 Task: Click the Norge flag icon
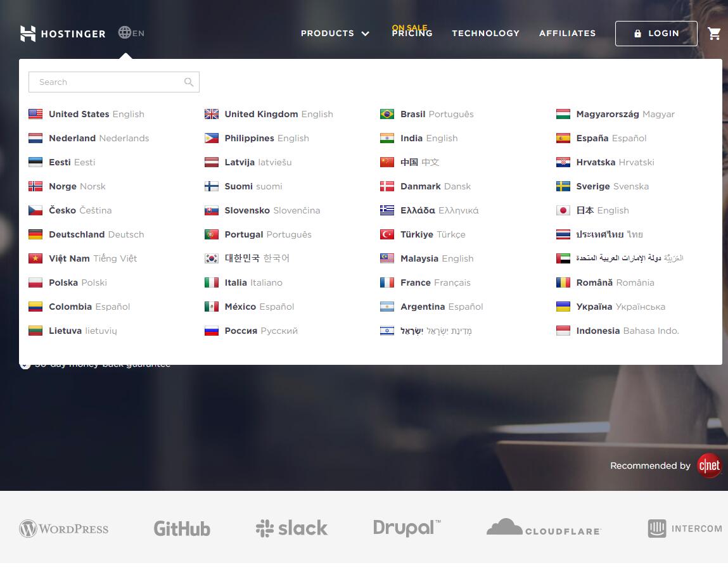point(35,187)
